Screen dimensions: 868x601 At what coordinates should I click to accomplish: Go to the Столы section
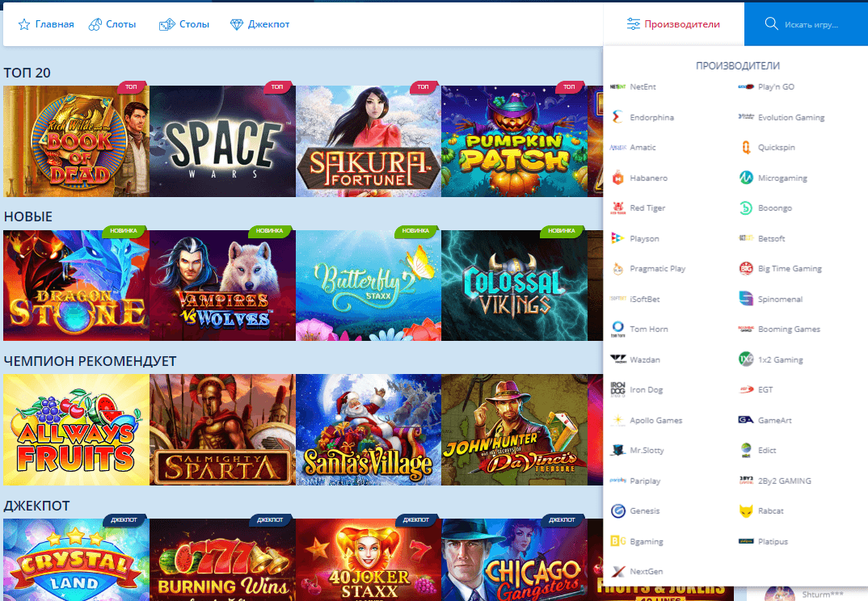[x=184, y=24]
